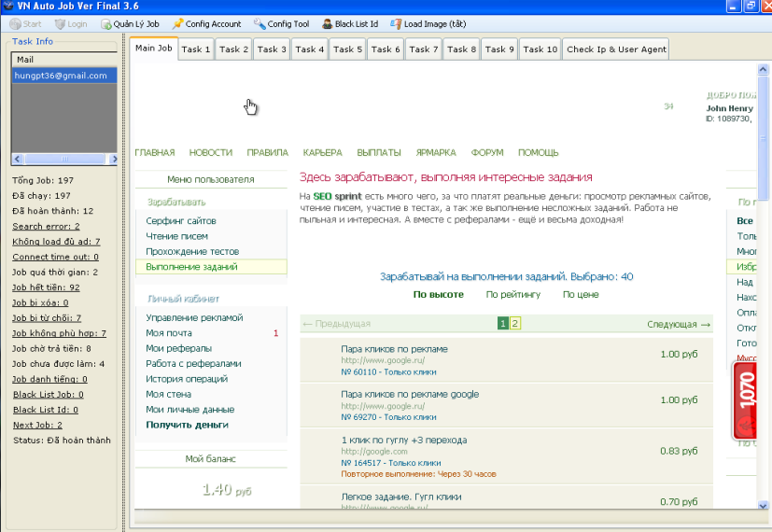Open Black List Id user icon
772x532 pixels.
click(327, 23)
